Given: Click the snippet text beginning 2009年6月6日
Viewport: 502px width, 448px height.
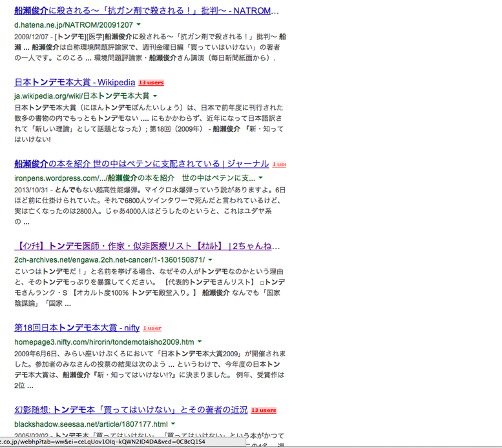Looking at the screenshot, I should (150, 369).
